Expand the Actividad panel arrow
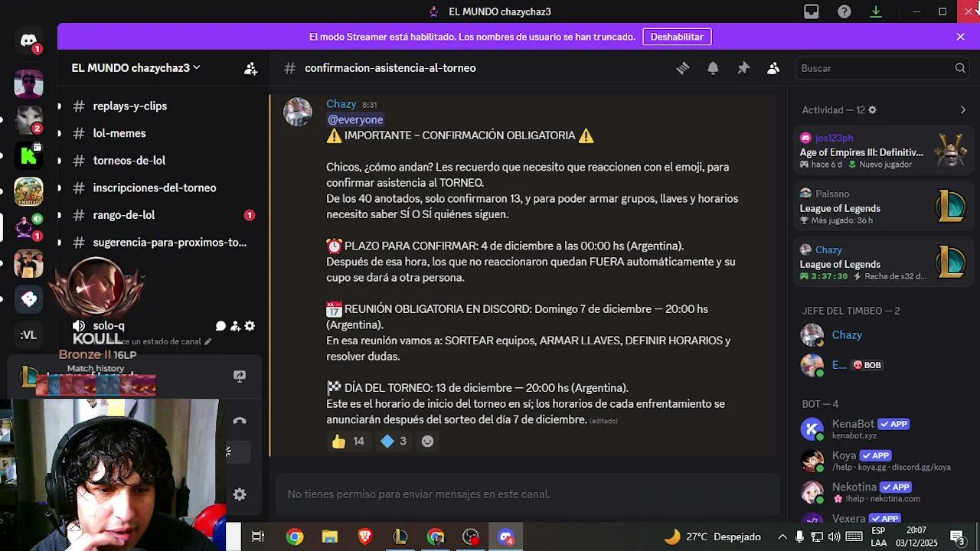980x551 pixels. [x=962, y=110]
